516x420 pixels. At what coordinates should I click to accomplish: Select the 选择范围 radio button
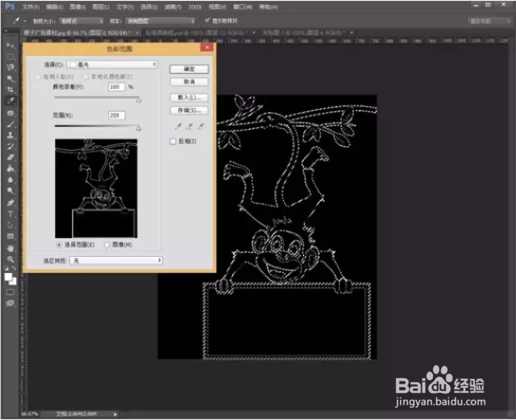coord(59,245)
